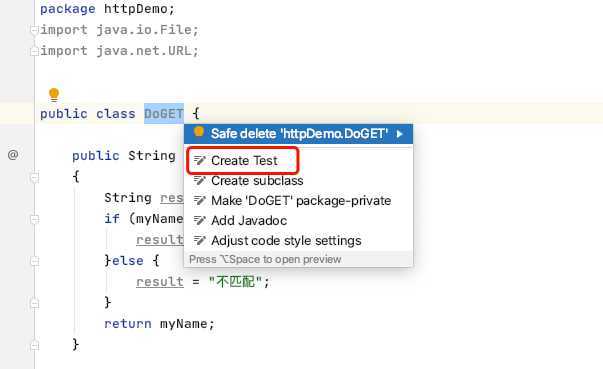The image size is (603, 369).
Task: Click the "不匹配" string literal
Action: coord(235,282)
